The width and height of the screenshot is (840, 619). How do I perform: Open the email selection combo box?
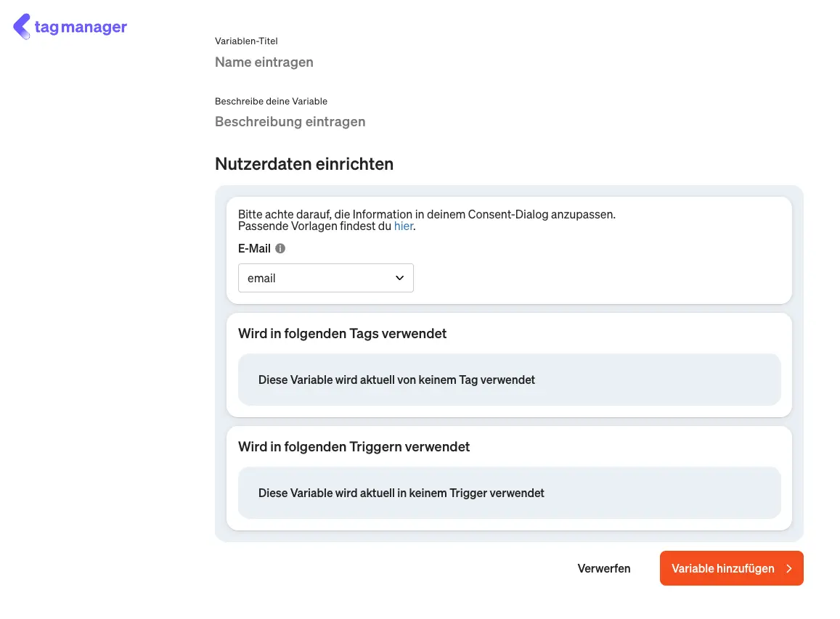click(319, 278)
